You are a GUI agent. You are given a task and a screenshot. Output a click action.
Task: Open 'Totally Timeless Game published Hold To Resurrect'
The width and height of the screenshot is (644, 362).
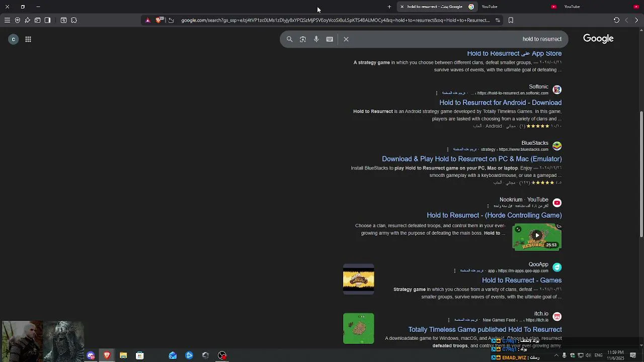pos(485,329)
